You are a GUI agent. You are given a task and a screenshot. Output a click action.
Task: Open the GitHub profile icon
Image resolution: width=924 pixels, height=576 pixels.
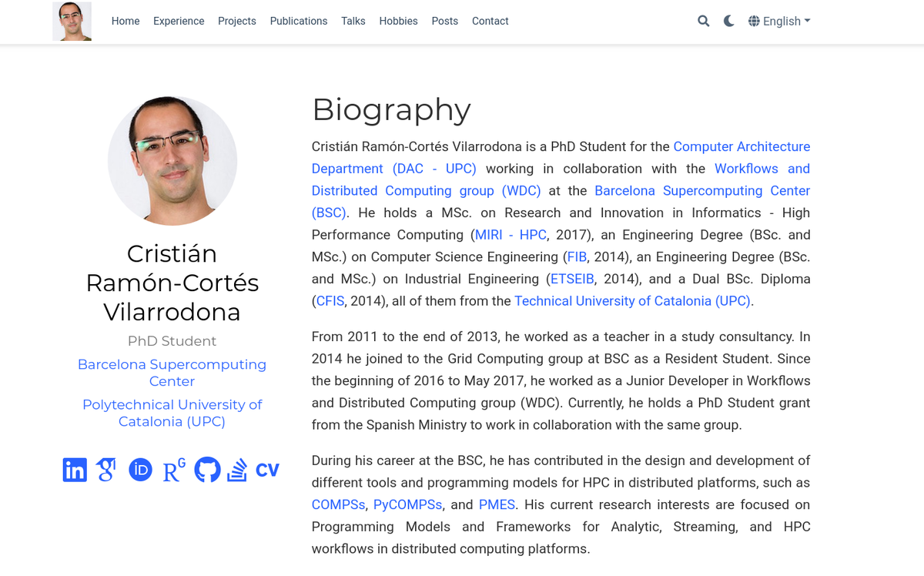click(x=207, y=469)
